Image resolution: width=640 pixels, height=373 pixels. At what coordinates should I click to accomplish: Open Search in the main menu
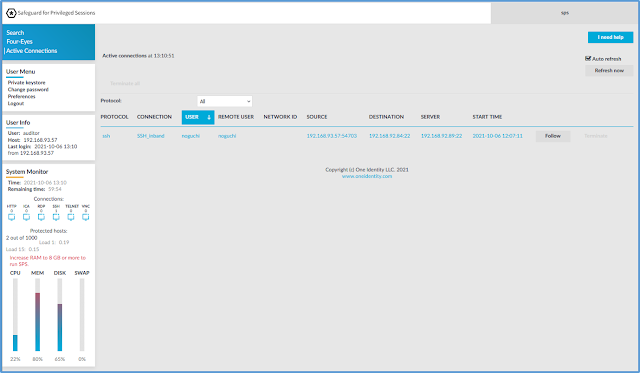pyautogui.click(x=15, y=33)
